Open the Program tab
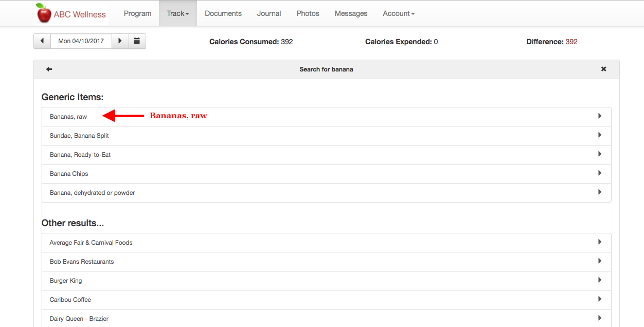 click(137, 13)
